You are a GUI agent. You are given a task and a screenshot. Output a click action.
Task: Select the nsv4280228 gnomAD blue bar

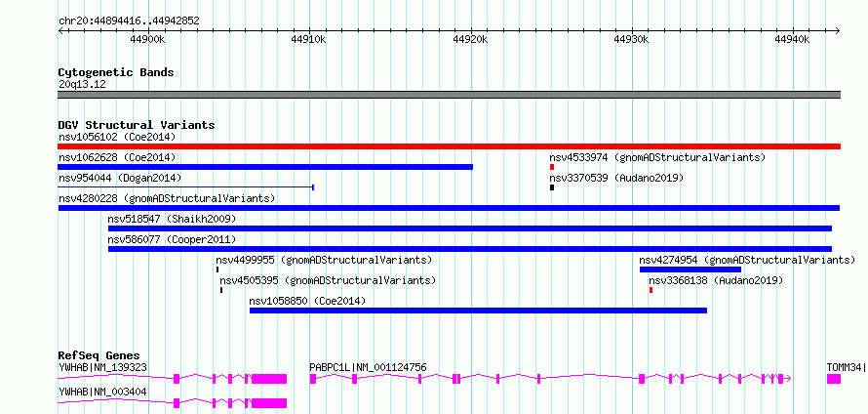pos(449,208)
